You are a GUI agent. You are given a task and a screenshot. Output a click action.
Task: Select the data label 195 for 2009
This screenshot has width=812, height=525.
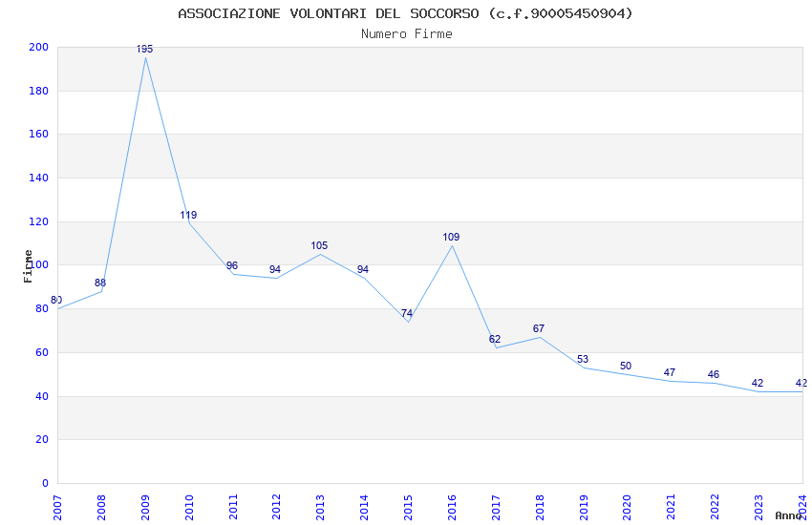[x=144, y=49]
